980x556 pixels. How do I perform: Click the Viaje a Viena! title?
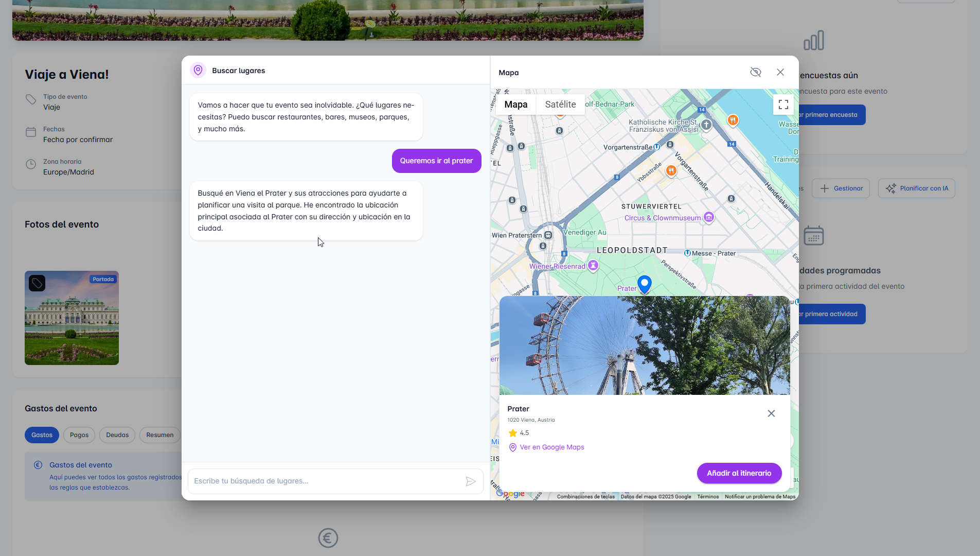pyautogui.click(x=67, y=74)
